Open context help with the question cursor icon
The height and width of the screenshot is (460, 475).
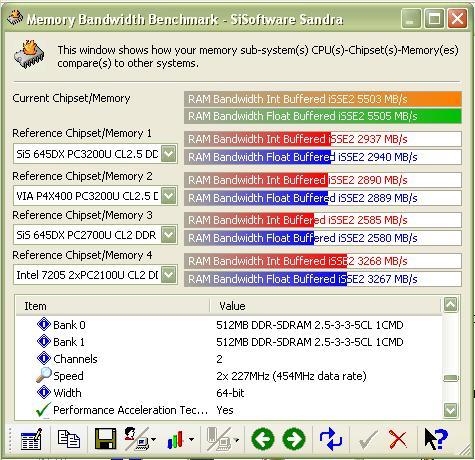(436, 439)
